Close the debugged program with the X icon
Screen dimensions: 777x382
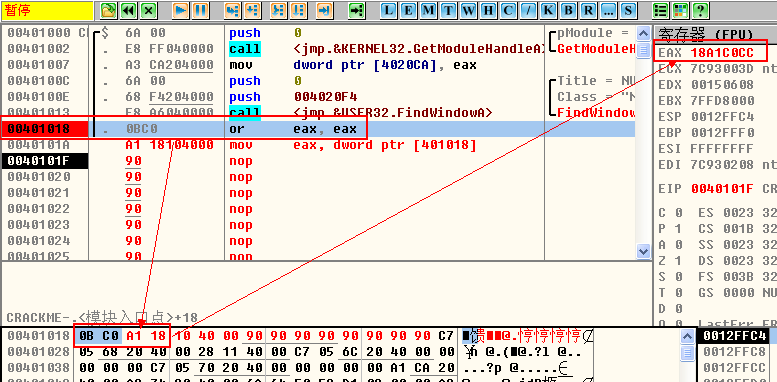149,10
